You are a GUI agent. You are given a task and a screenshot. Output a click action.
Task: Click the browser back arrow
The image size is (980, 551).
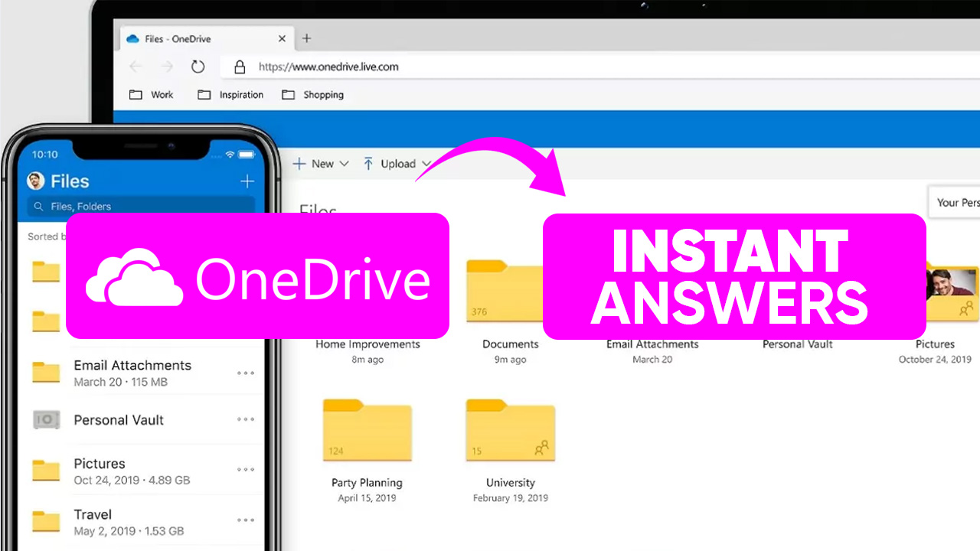[x=136, y=67]
